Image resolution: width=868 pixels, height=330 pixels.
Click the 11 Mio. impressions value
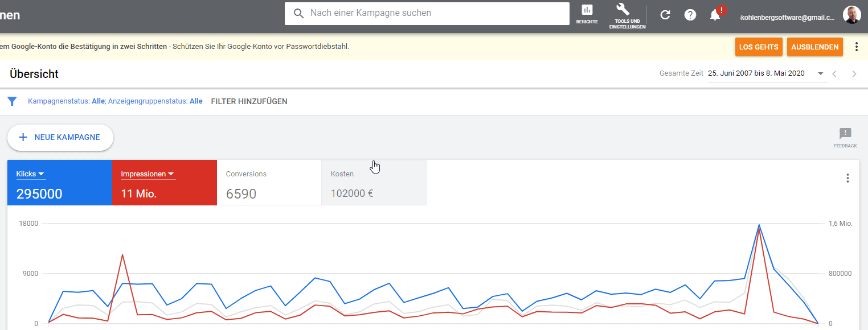point(139,194)
